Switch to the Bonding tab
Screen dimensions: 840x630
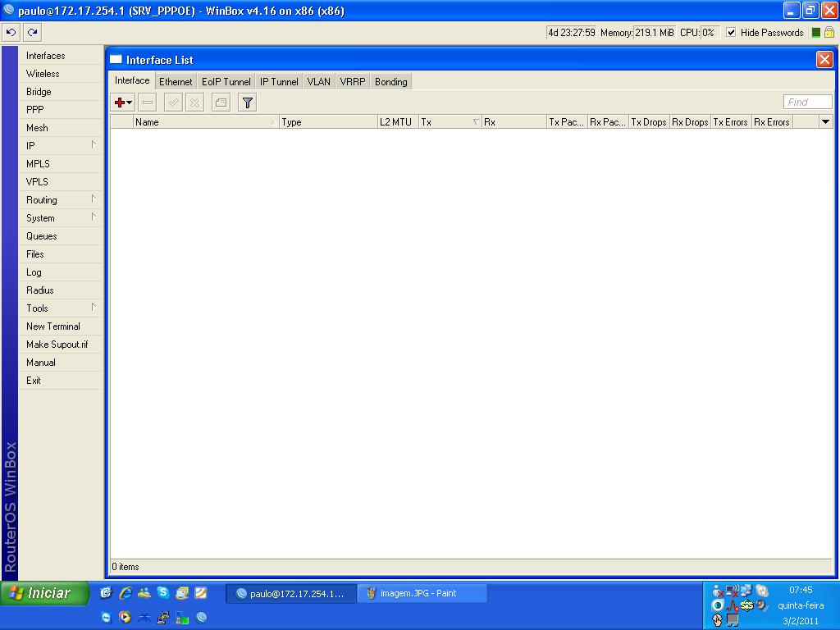pyautogui.click(x=390, y=81)
